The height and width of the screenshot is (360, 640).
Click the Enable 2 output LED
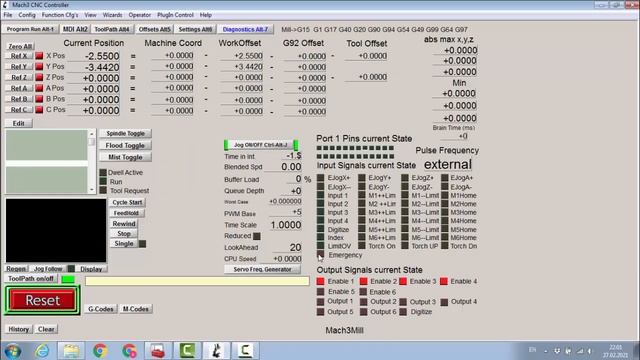tap(363, 281)
